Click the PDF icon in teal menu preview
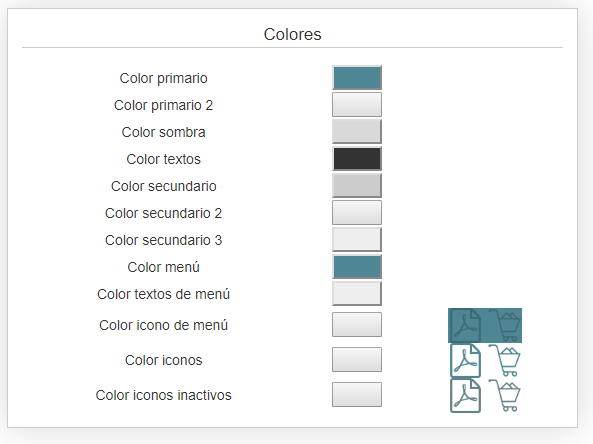The width and height of the screenshot is (593, 444). tap(466, 326)
